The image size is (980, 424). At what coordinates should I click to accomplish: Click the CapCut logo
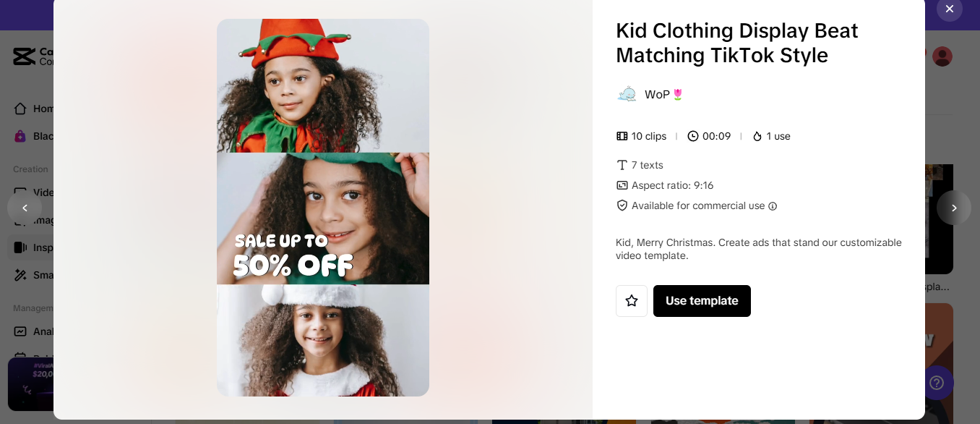pyautogui.click(x=25, y=56)
